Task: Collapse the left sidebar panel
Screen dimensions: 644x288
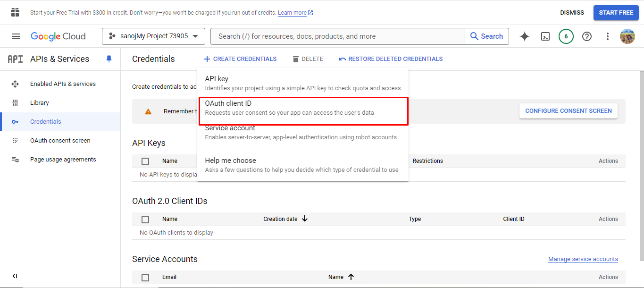Action: click(x=15, y=276)
